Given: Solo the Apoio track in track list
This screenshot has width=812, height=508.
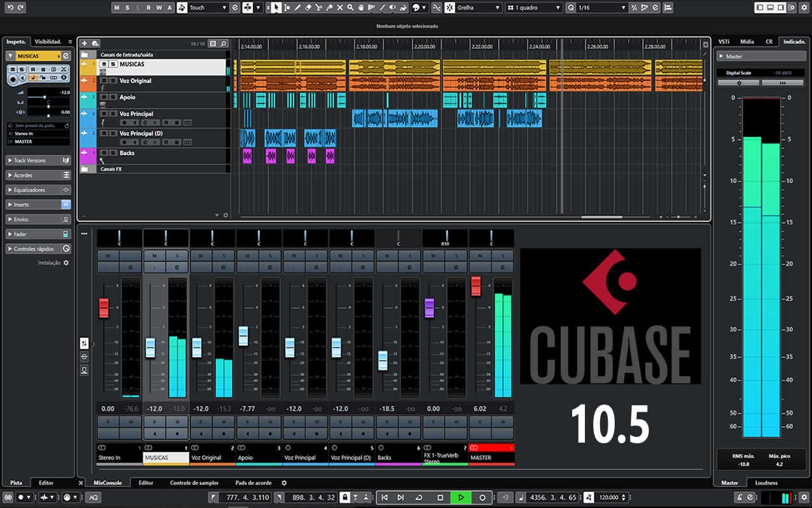Looking at the screenshot, I should pos(113,97).
